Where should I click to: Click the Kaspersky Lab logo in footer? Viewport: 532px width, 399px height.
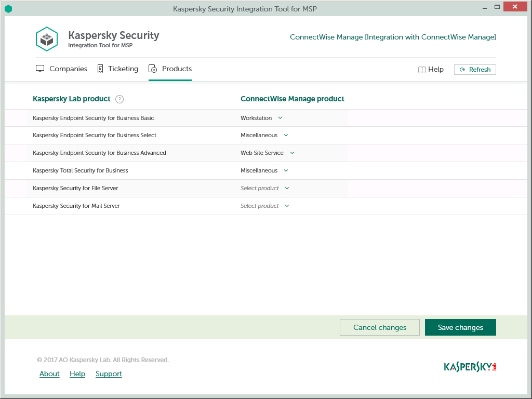pyautogui.click(x=470, y=367)
